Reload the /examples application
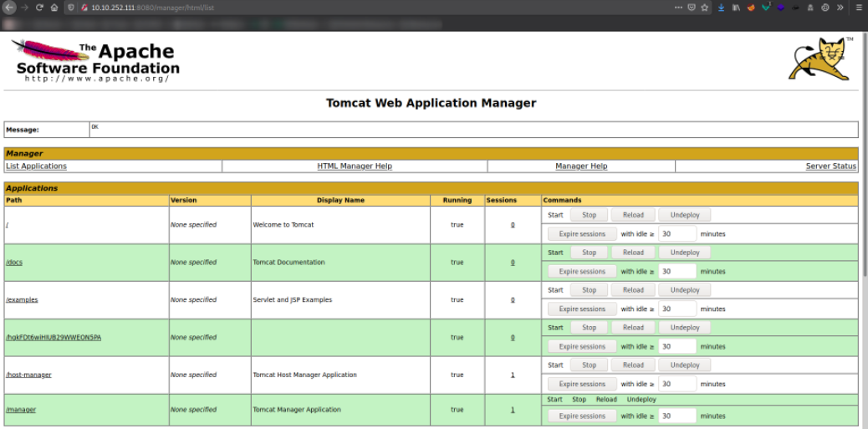The width and height of the screenshot is (868, 429). pyautogui.click(x=633, y=290)
